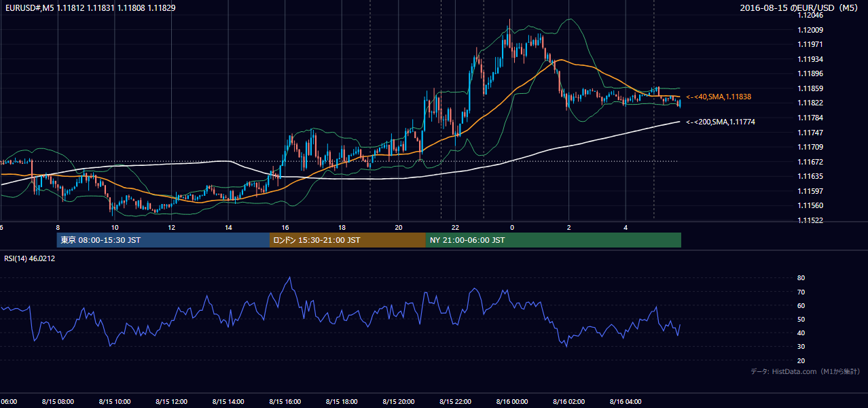
Task: Click the 東京 08:00-15:30 JST session bar
Action: point(163,240)
